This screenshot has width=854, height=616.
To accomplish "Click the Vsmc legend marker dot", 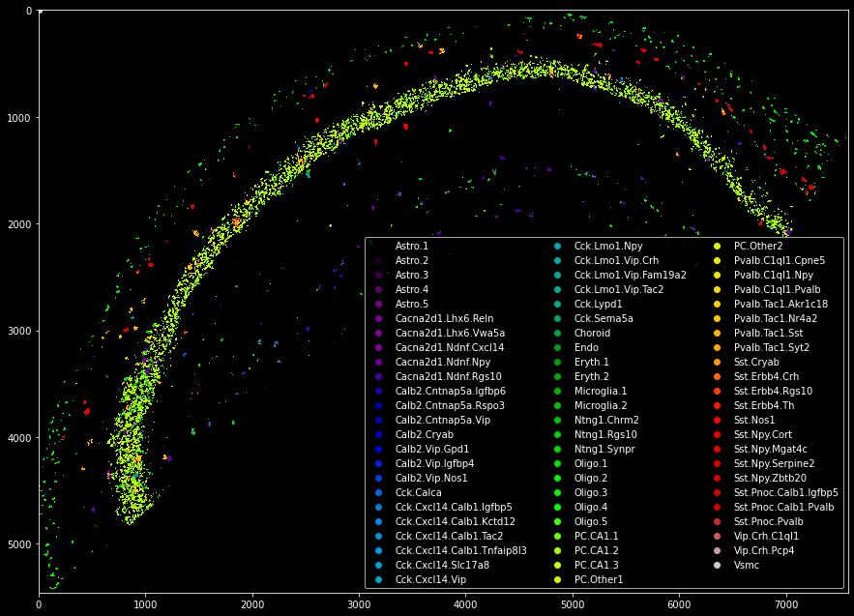I will pos(718,566).
